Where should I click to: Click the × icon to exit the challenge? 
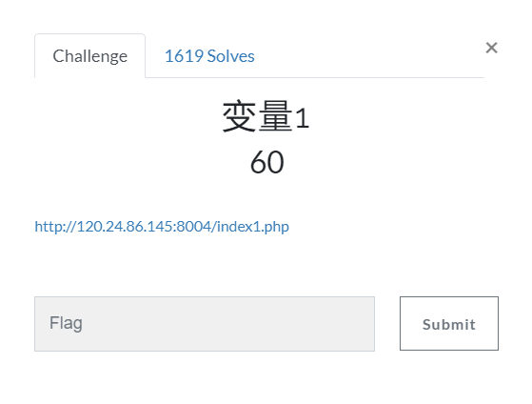pyautogui.click(x=491, y=48)
